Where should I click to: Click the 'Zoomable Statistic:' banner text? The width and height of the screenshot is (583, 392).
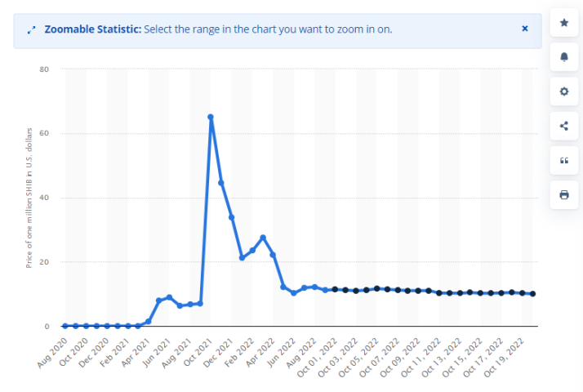[x=93, y=29]
